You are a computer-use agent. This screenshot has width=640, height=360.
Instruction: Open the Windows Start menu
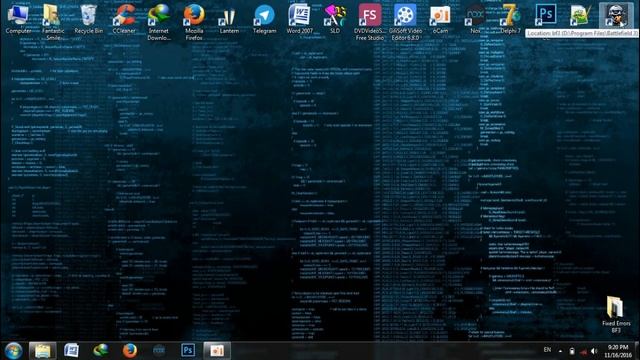[x=13, y=351]
